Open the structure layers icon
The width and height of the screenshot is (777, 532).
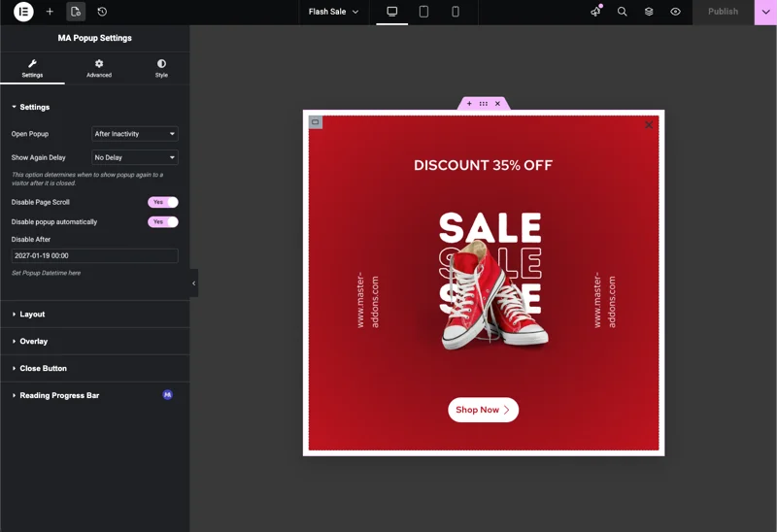[x=649, y=12]
